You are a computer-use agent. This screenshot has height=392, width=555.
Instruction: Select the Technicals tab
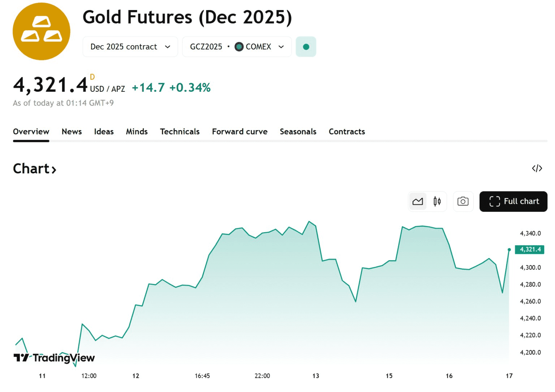click(180, 132)
